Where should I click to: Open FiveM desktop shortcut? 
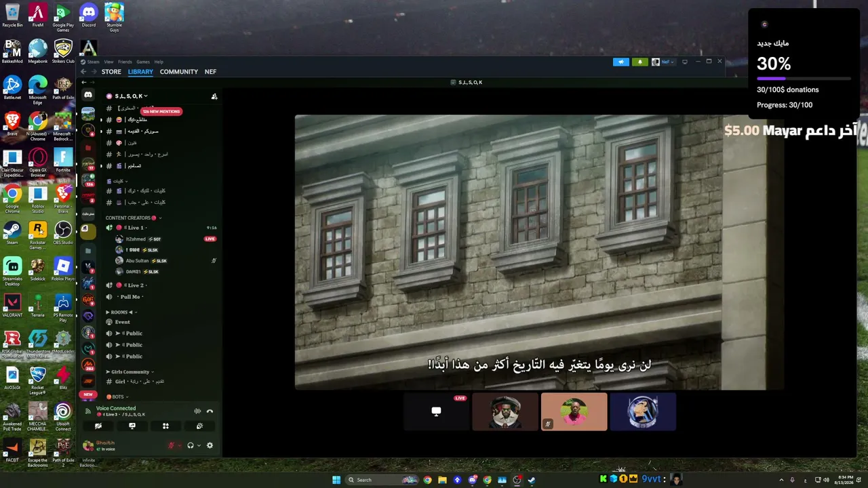coord(37,16)
